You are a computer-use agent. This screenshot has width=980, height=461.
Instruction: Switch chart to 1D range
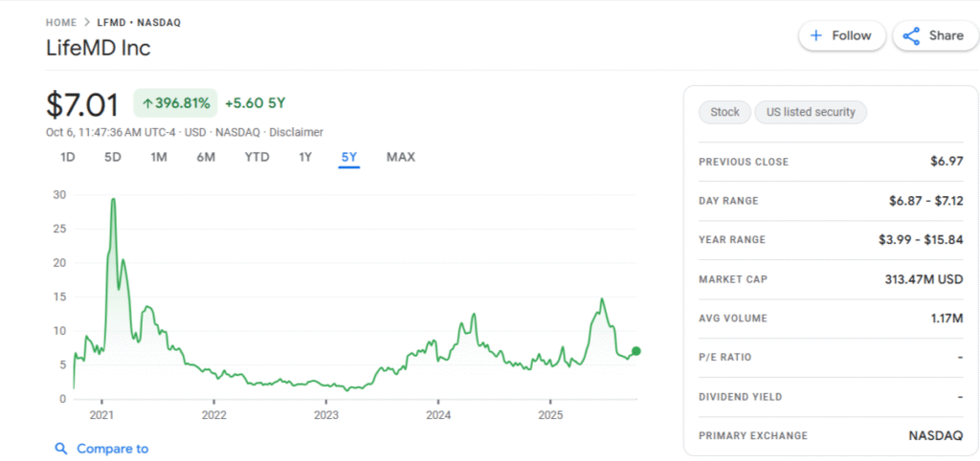(68, 157)
